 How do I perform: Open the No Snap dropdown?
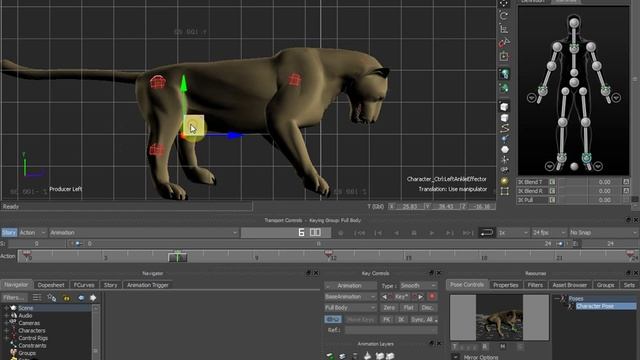(x=603, y=233)
